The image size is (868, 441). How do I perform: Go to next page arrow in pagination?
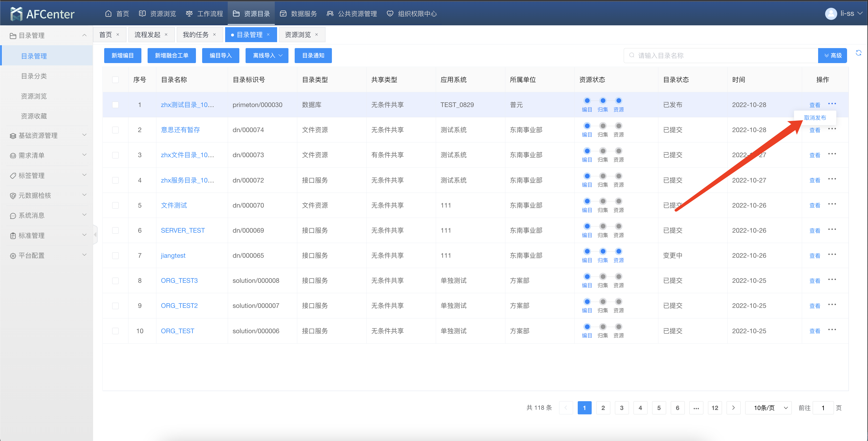(x=733, y=408)
